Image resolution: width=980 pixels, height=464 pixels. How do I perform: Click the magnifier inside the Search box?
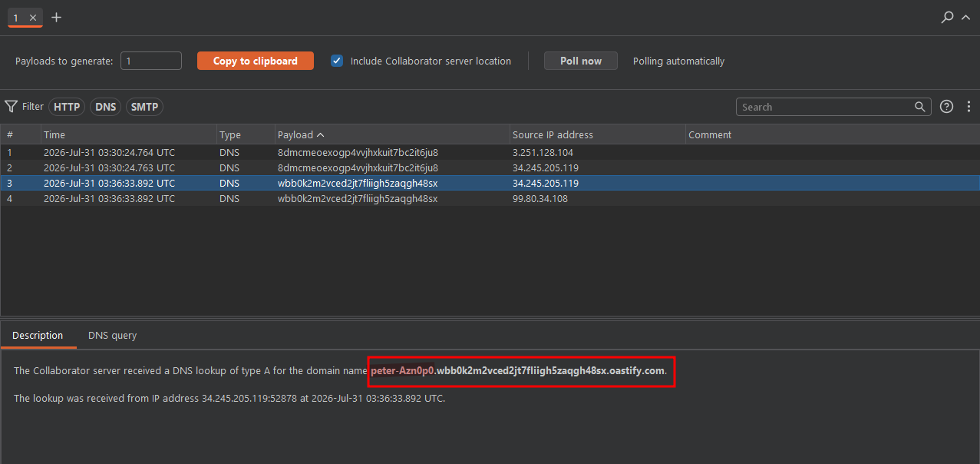pyautogui.click(x=920, y=107)
